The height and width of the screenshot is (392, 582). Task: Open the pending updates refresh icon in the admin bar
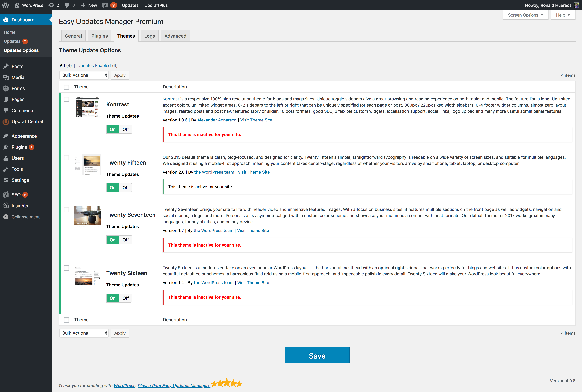(51, 5)
